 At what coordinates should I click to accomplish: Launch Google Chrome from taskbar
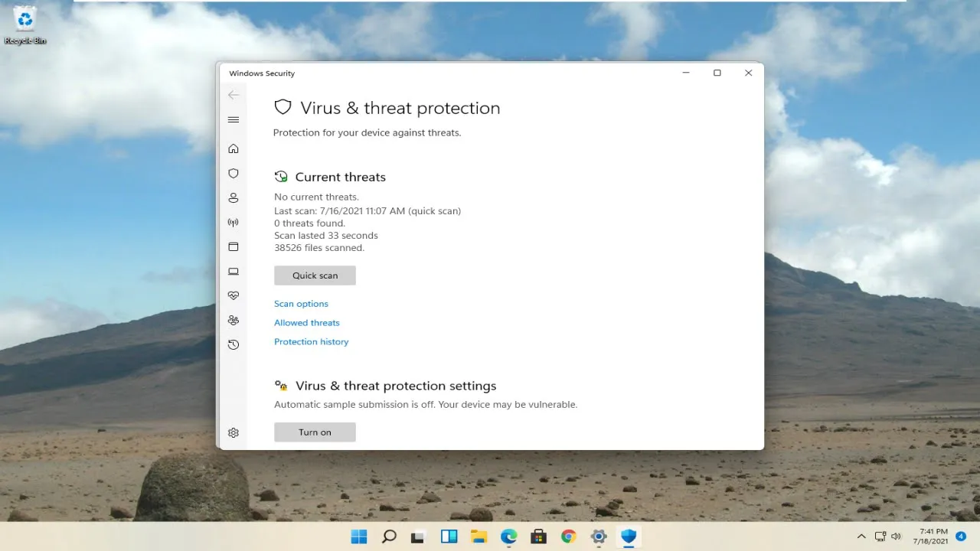[568, 536]
